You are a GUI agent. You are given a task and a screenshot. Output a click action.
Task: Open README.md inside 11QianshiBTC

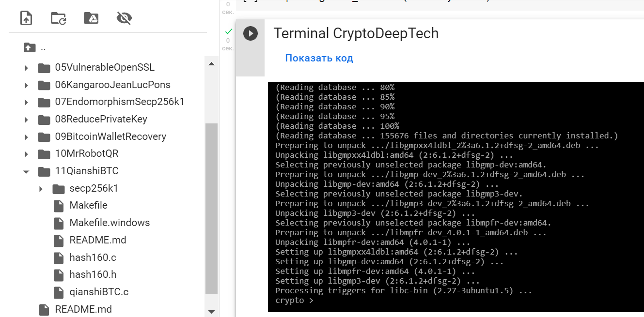(97, 240)
